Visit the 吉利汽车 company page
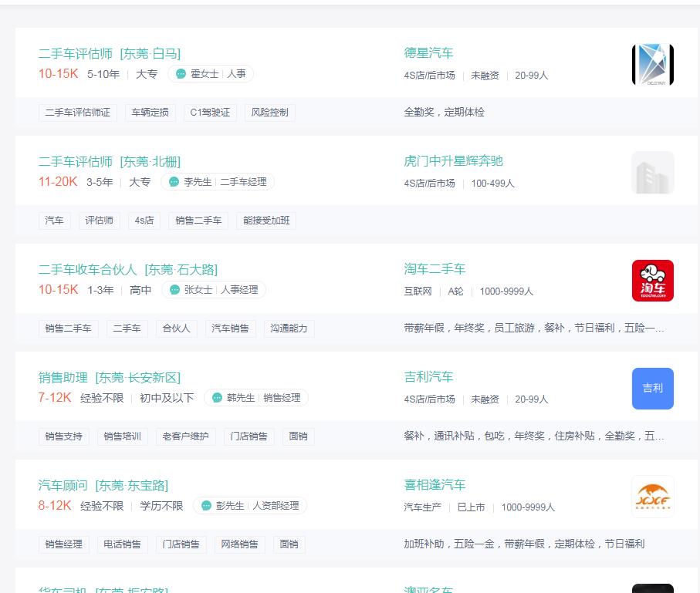Viewport: 700px width, 593px height. [428, 377]
